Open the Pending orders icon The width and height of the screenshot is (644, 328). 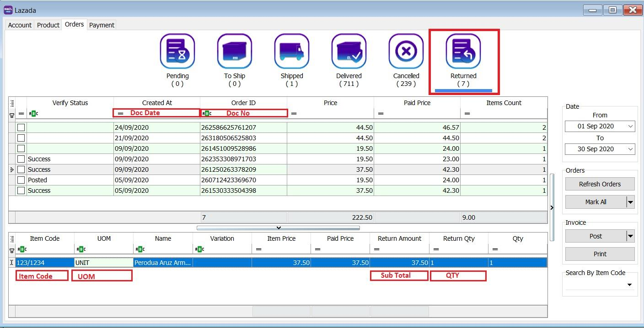click(x=177, y=52)
